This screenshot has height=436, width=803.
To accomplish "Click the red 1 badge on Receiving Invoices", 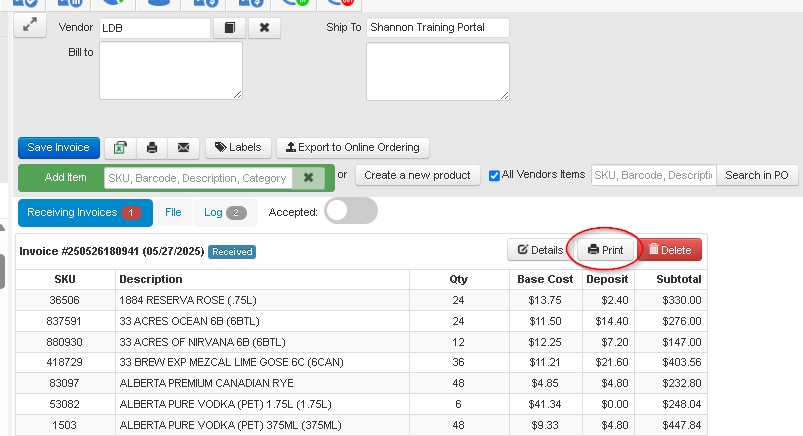I will pos(131,213).
